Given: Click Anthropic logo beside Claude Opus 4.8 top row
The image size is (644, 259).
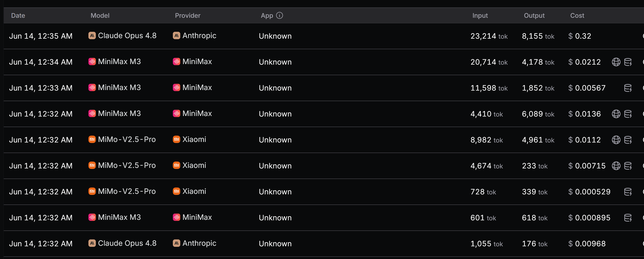Looking at the screenshot, I should pyautogui.click(x=92, y=35).
